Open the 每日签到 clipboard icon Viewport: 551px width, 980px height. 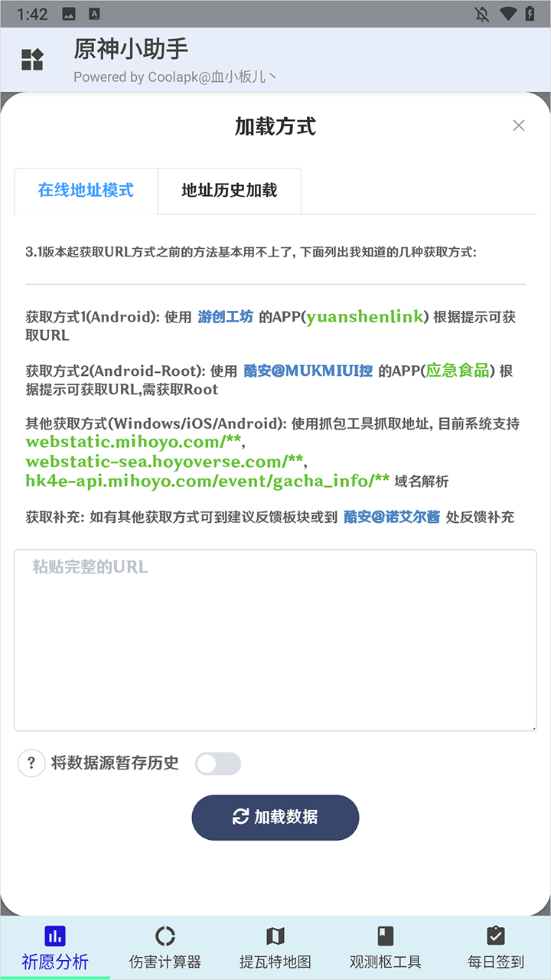[496, 935]
